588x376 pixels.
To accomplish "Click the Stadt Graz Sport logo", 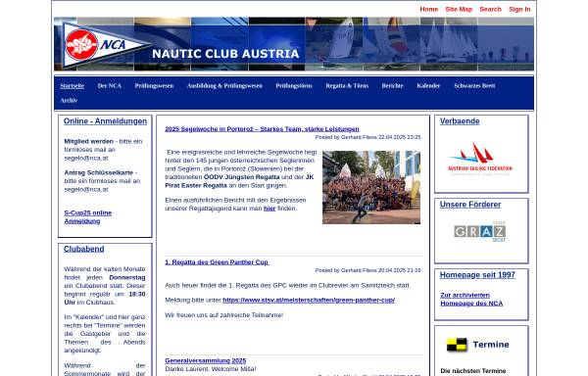I will [480, 231].
